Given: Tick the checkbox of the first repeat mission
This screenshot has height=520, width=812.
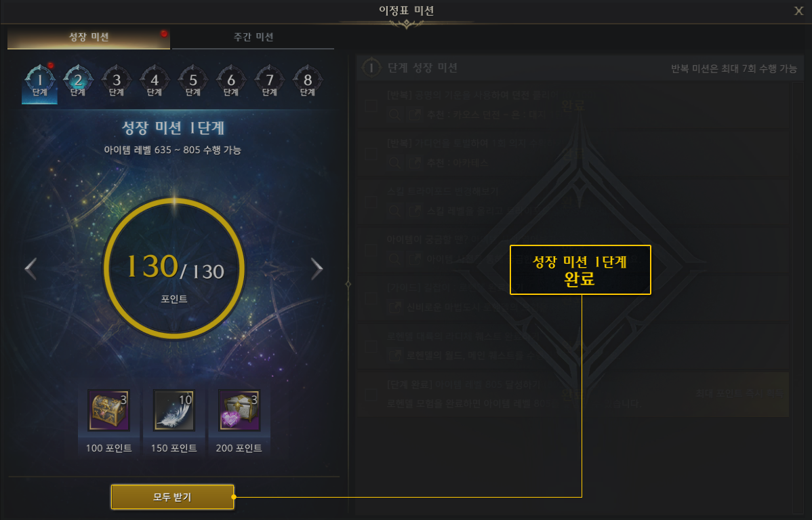Looking at the screenshot, I should click(371, 105).
